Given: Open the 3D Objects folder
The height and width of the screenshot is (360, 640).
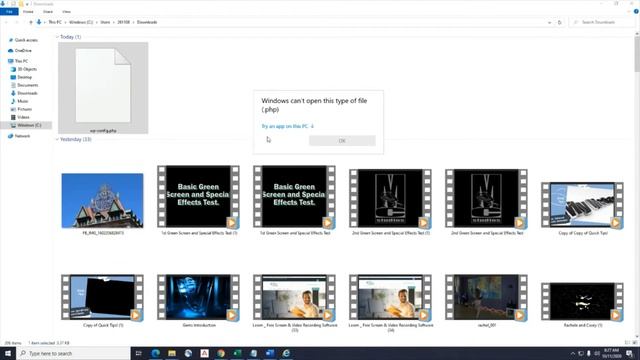Looking at the screenshot, I should (x=24, y=69).
